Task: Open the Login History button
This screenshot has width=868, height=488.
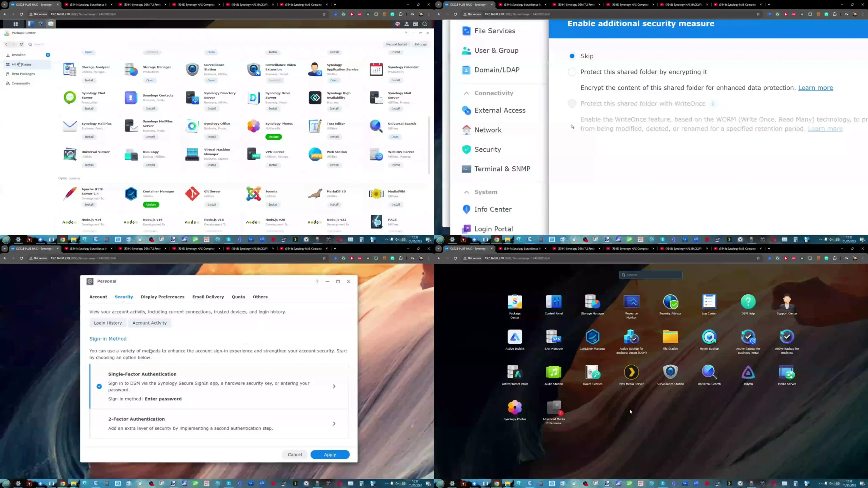Action: pyautogui.click(x=108, y=323)
